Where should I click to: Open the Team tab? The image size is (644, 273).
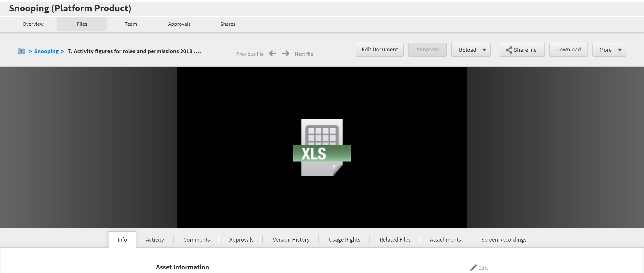pyautogui.click(x=131, y=24)
